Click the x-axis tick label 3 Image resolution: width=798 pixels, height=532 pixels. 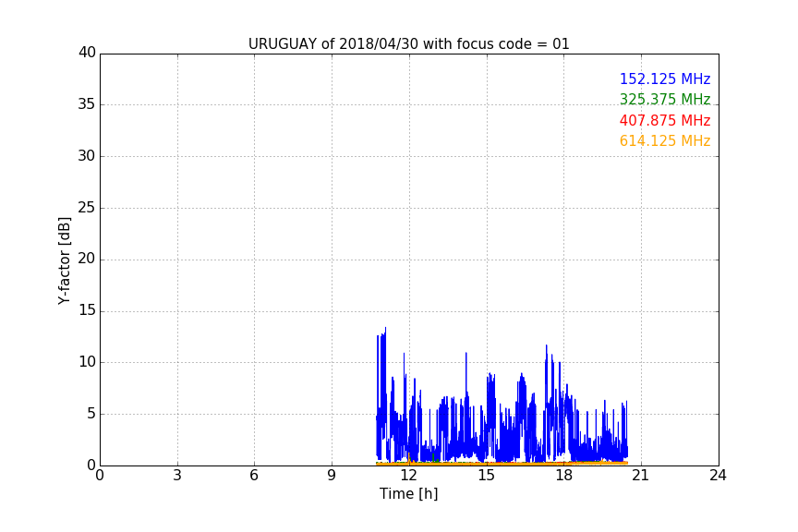click(177, 476)
